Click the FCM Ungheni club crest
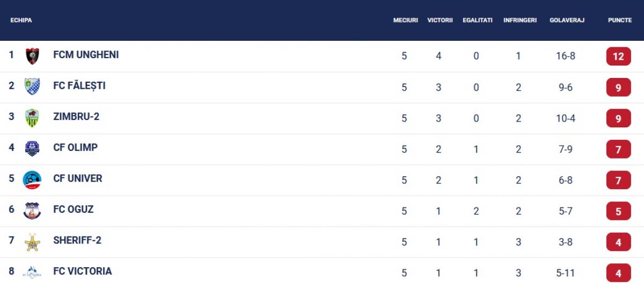 [32, 56]
